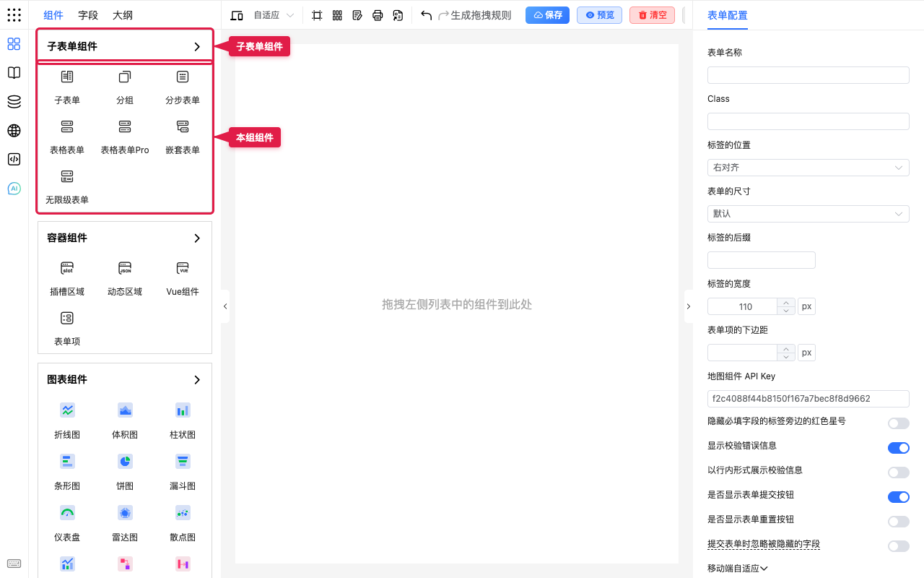
Task: Collapse the 容器组件 group chevron
Action: (x=197, y=238)
